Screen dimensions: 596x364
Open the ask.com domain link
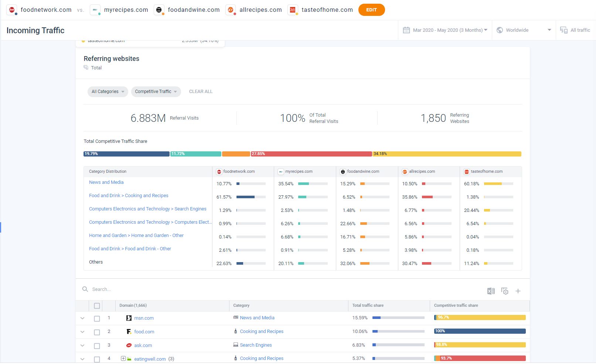pos(143,346)
